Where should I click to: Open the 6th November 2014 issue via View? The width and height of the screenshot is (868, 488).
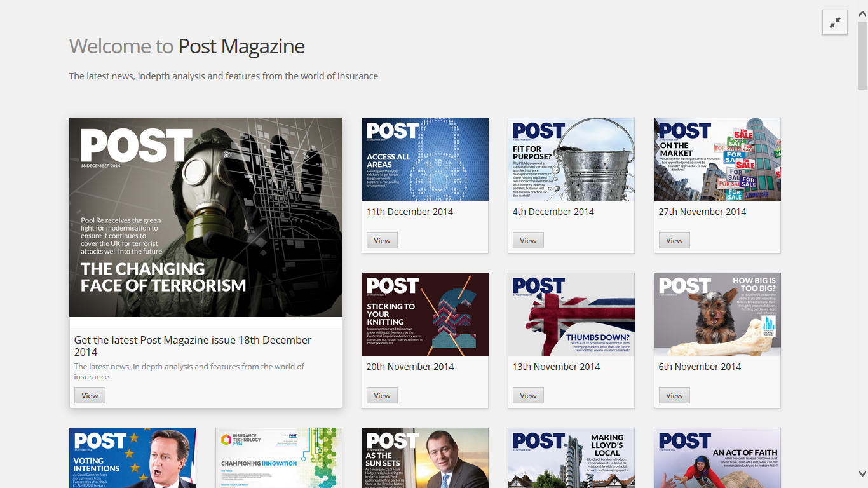click(x=674, y=395)
